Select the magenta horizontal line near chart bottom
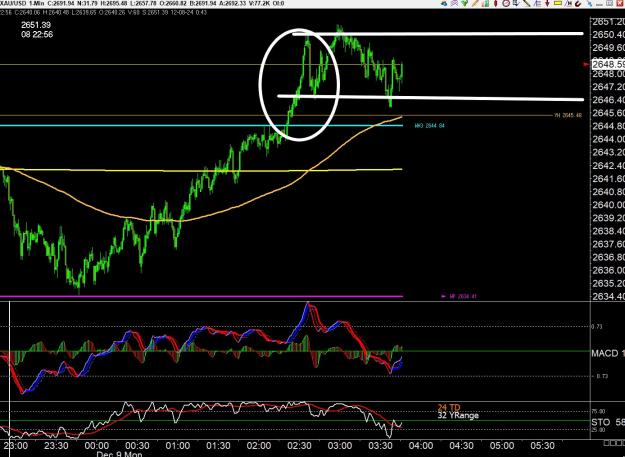This screenshot has height=457, width=625. coord(199,296)
